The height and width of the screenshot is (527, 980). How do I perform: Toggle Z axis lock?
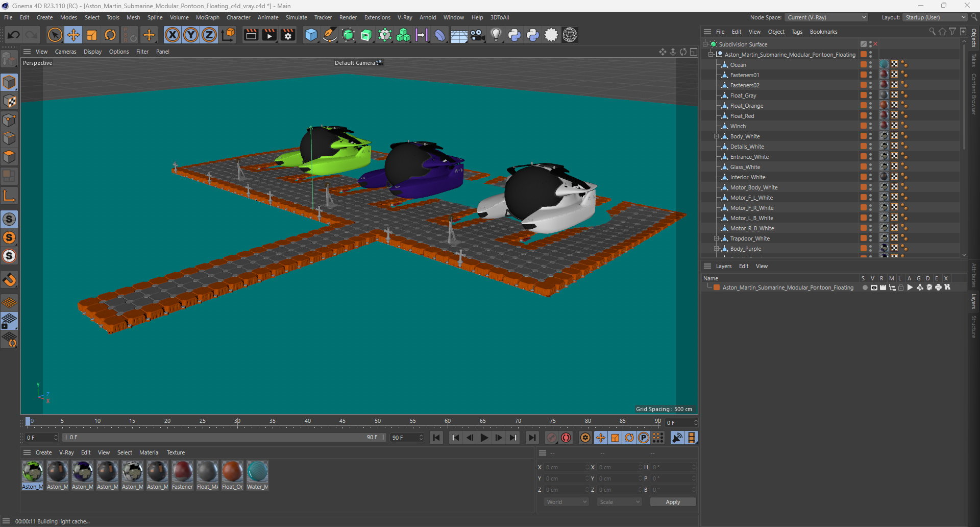click(209, 35)
